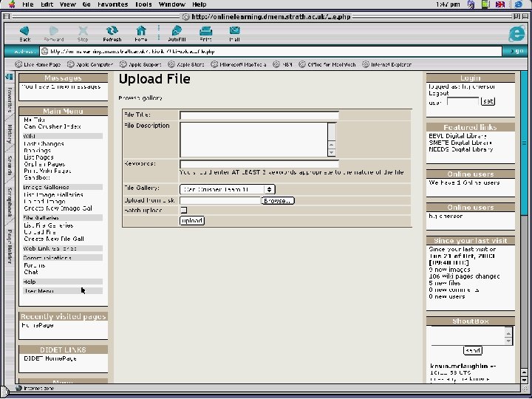The height and width of the screenshot is (399, 532).
Task: Open the Chat link
Action: [x=31, y=272]
